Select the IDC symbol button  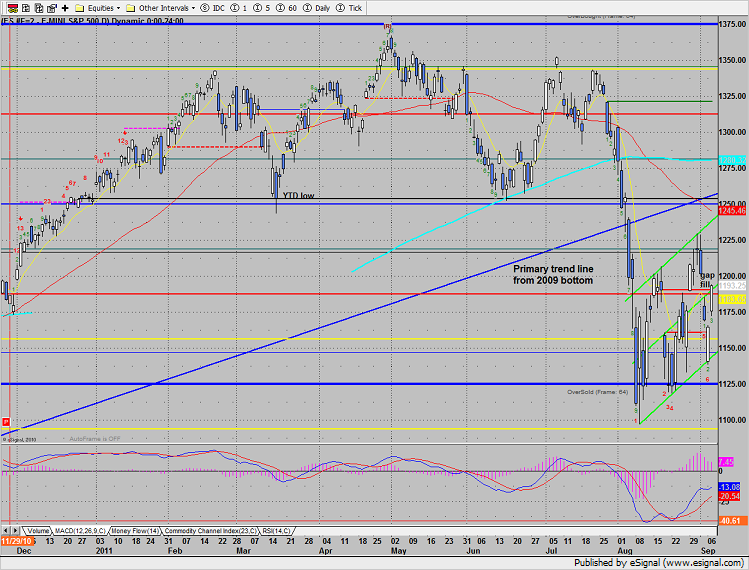click(x=213, y=8)
